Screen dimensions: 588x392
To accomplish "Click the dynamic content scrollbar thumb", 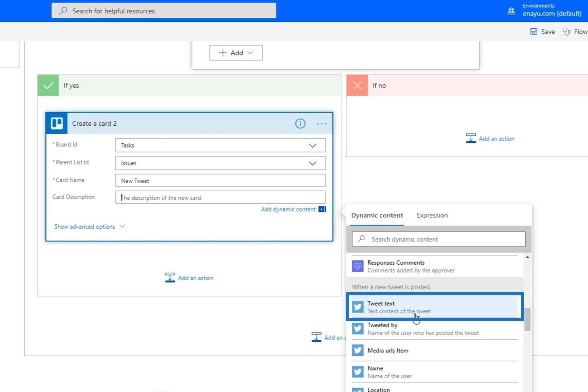I will 527,319.
